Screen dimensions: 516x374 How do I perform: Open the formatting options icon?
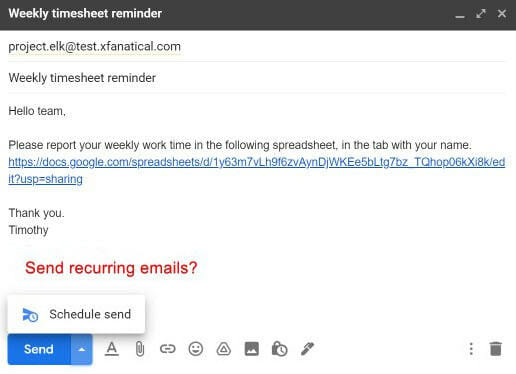pos(112,349)
